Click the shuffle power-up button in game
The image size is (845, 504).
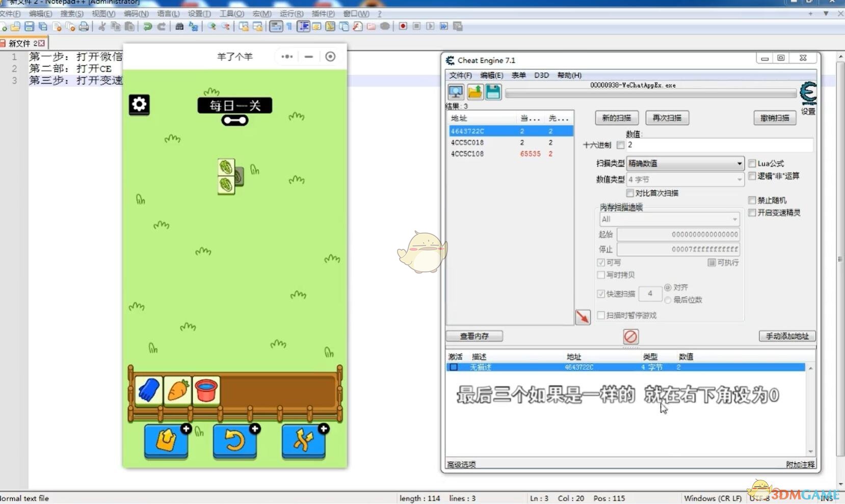304,441
